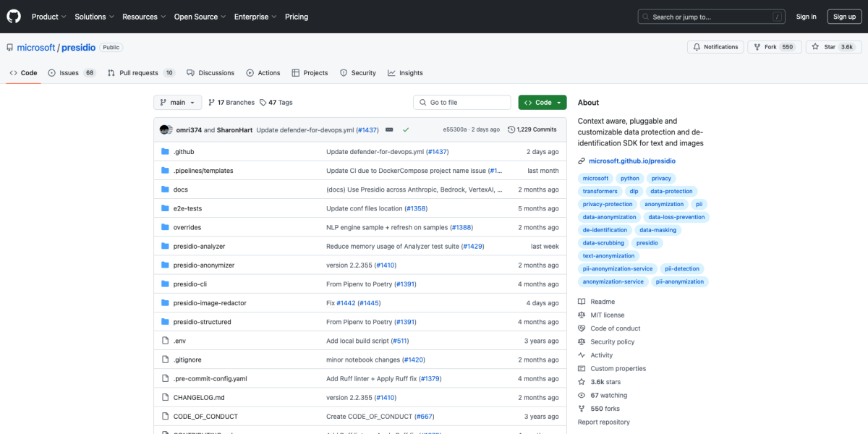
Task: Expand the green Code dropdown button
Action: (542, 103)
